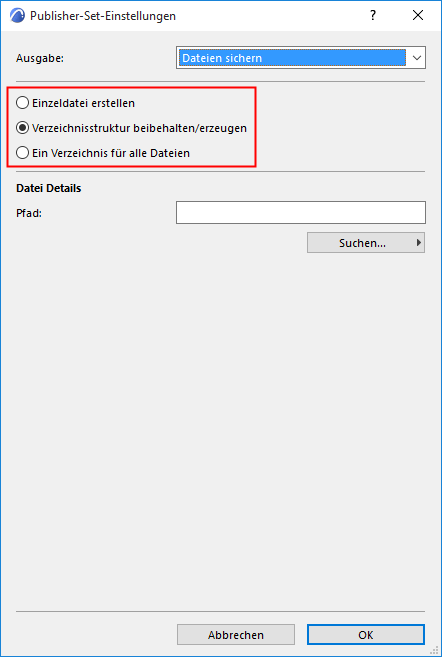
Task: Click the "Datei Details" heading
Action: (x=49, y=188)
